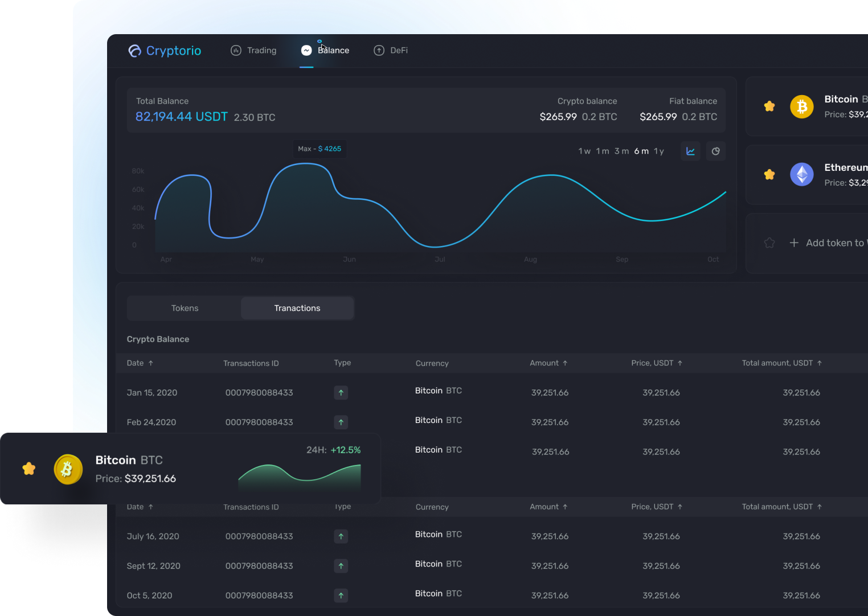Sort by the Total amount, USDT header
Screen dimensions: 868x616
click(781, 363)
